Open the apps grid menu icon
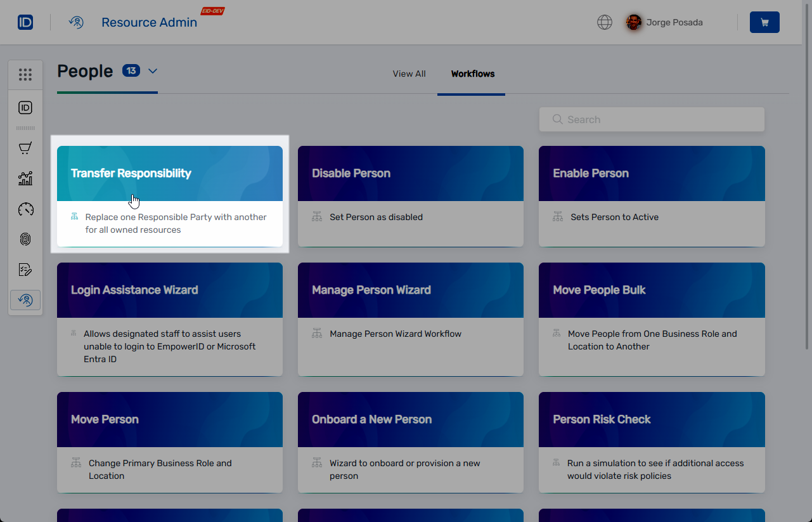The width and height of the screenshot is (812, 522). [25, 75]
